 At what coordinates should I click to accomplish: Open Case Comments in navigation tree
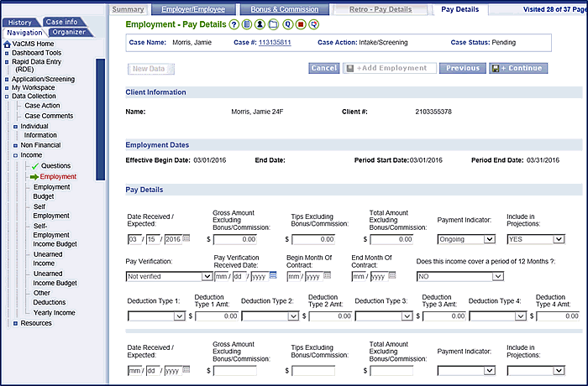pyautogui.click(x=49, y=116)
